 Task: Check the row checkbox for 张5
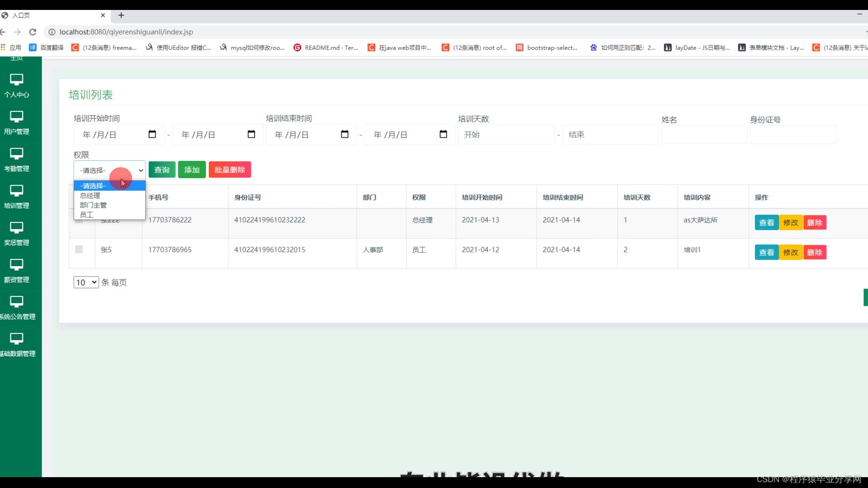[79, 249]
